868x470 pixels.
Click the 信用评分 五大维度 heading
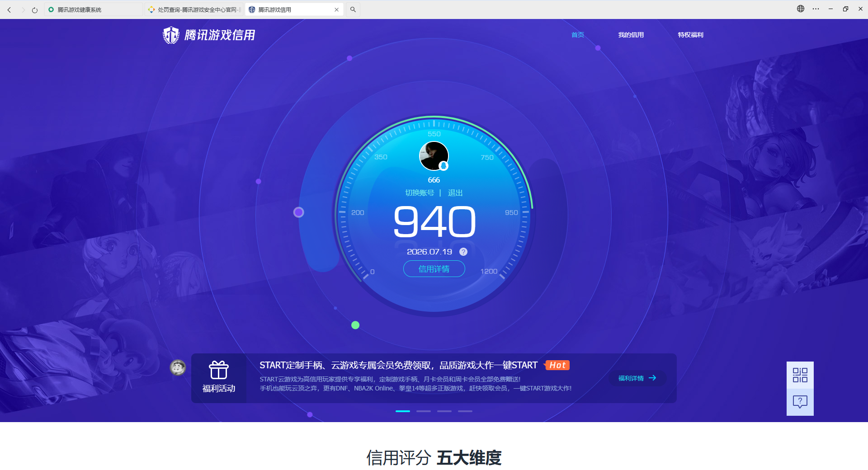pyautogui.click(x=434, y=458)
